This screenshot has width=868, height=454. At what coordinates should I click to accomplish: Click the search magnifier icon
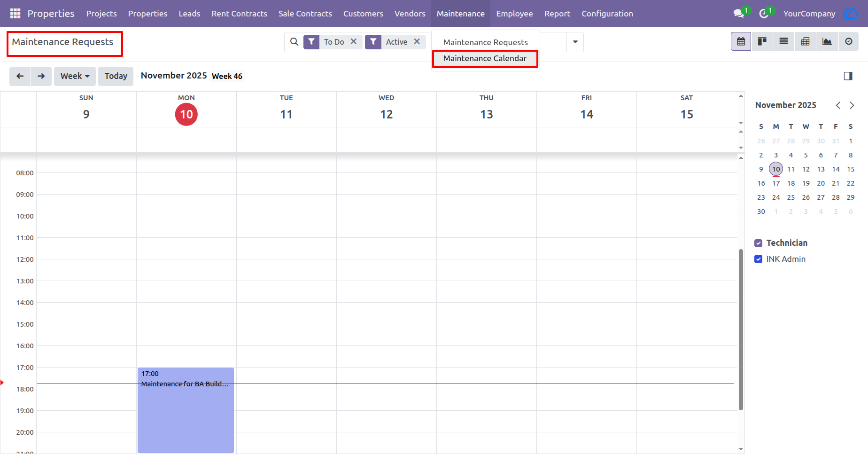pos(294,42)
